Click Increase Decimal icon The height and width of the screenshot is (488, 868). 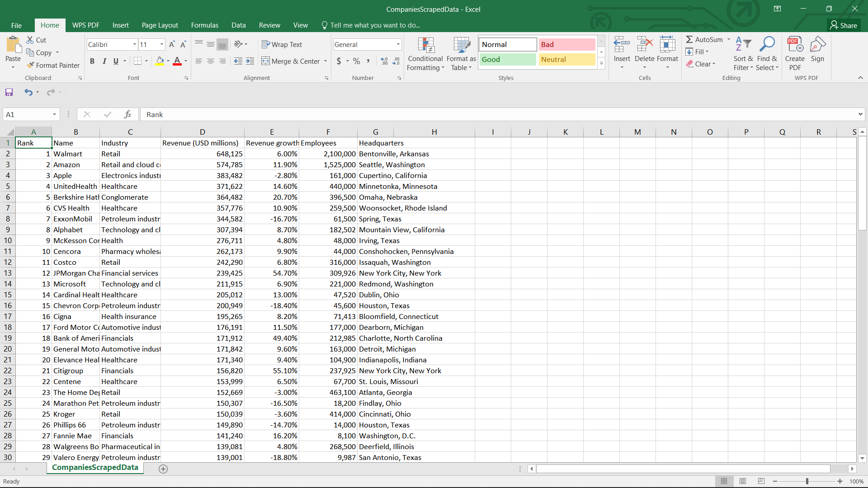384,61
